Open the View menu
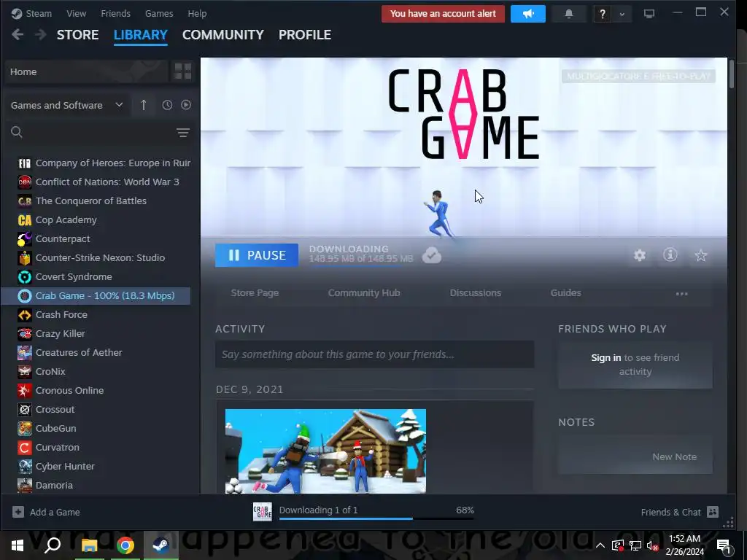 (76, 13)
